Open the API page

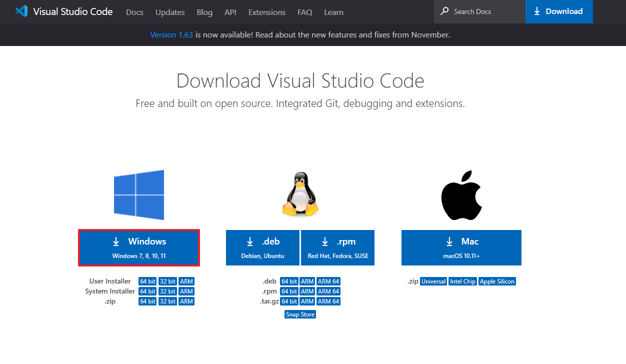(230, 12)
